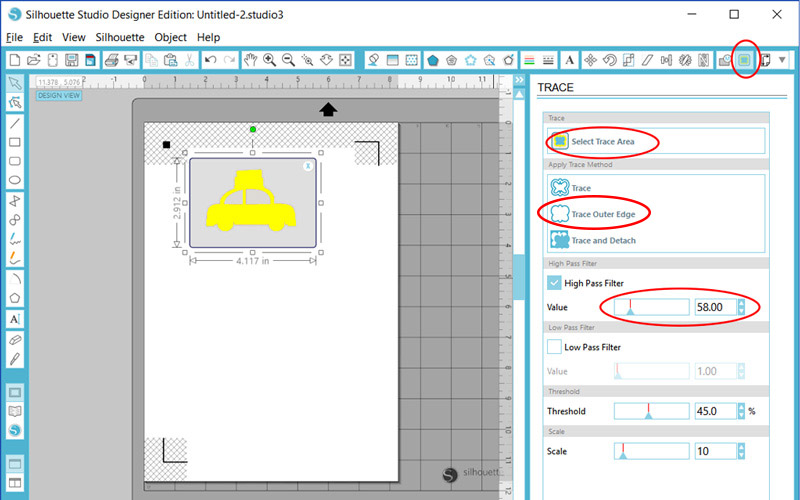The height and width of the screenshot is (500, 800).
Task: Adjust the High Pass Filter value slider
Action: point(652,307)
